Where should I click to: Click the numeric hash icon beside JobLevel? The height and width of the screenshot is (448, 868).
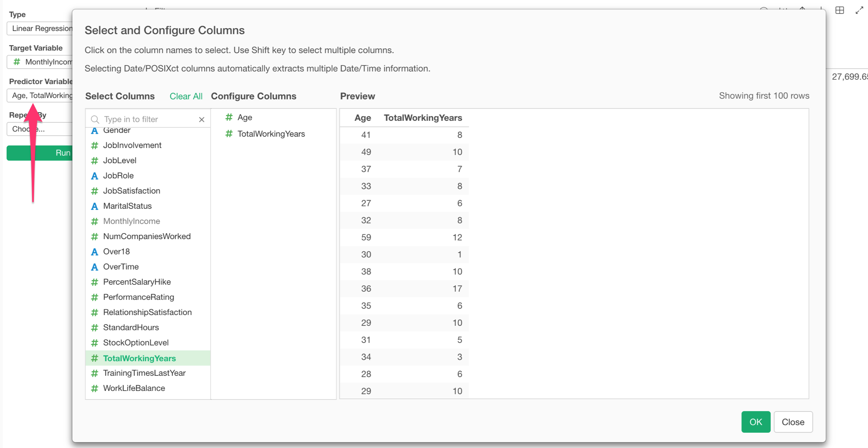click(95, 160)
